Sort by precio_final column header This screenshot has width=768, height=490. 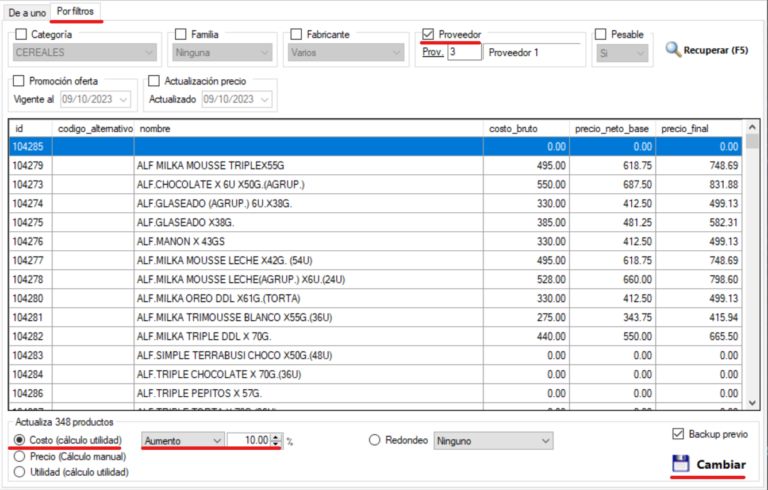pyautogui.click(x=699, y=128)
